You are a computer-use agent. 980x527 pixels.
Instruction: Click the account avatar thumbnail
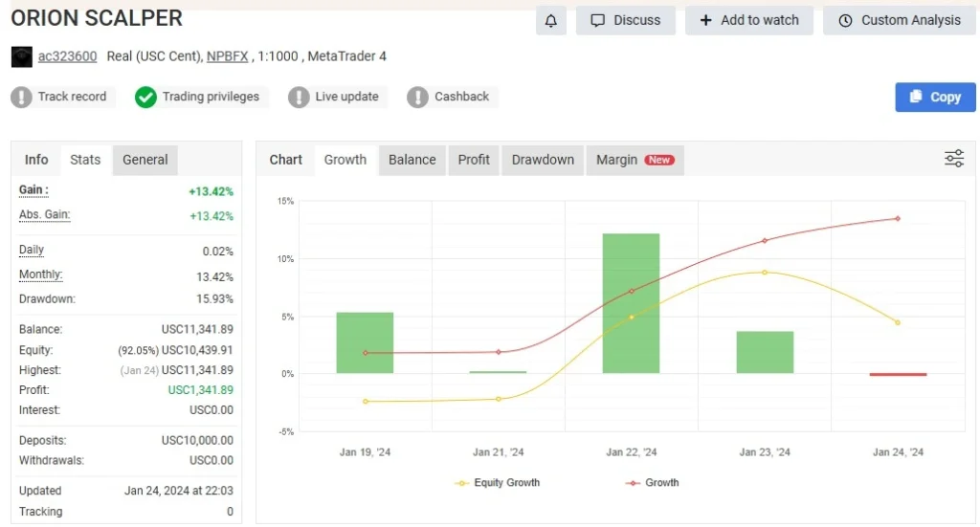[x=21, y=56]
